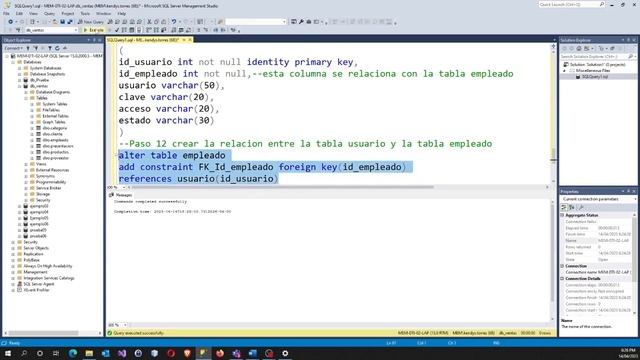Click the wrench Properties toolbar icon
This screenshot has height=360, width=640.
tap(301, 22)
